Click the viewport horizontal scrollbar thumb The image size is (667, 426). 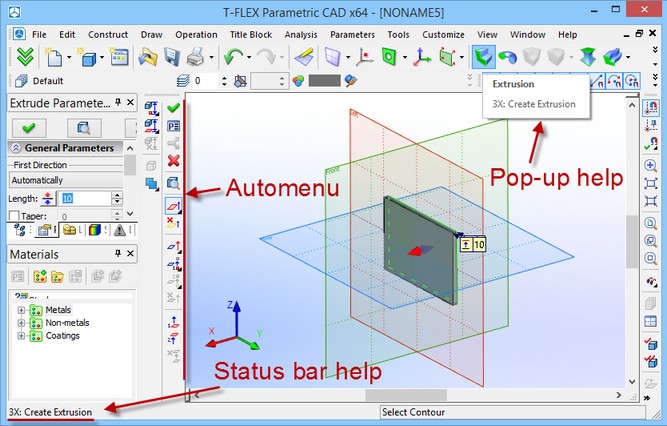click(x=406, y=395)
